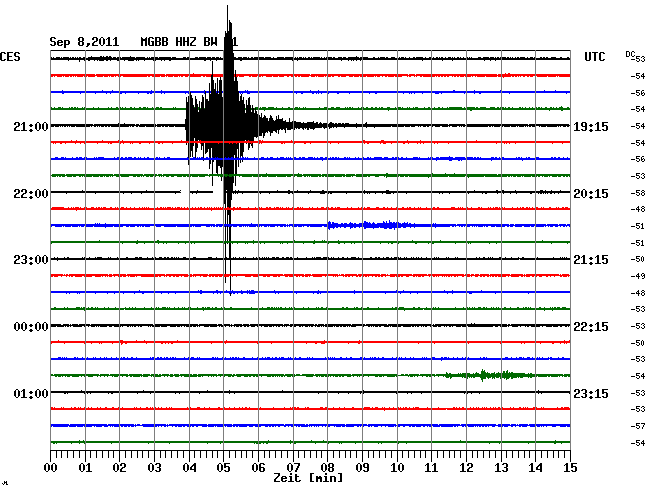
Task: Select the 21:00 local time label
Action: [31, 126]
